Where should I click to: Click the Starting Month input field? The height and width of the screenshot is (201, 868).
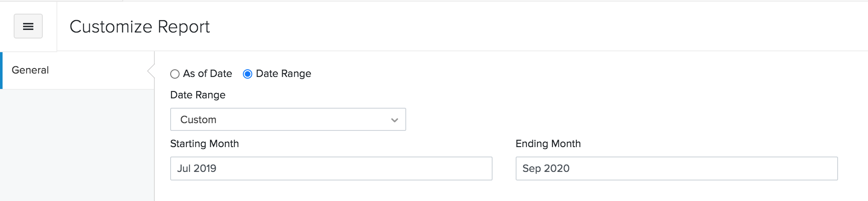(x=331, y=168)
